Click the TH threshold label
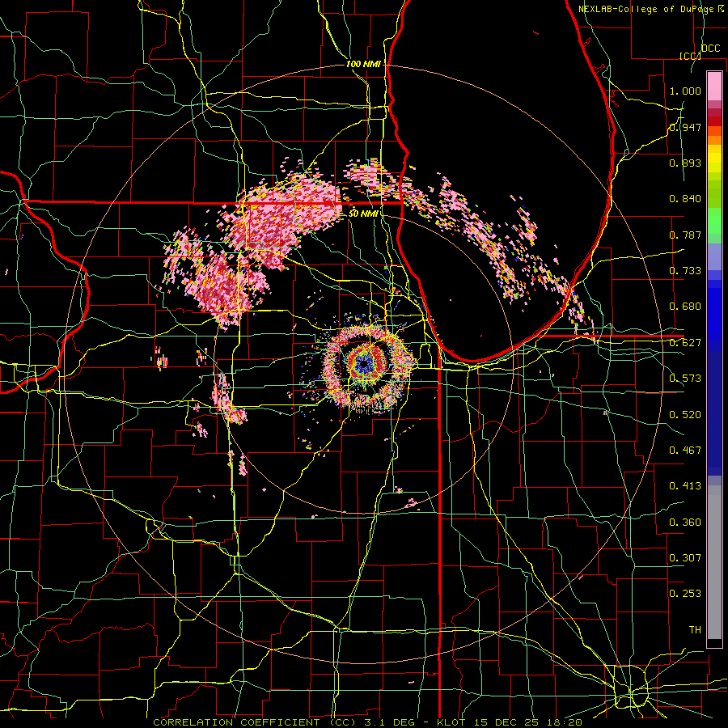The height and width of the screenshot is (728, 728). pos(695,630)
